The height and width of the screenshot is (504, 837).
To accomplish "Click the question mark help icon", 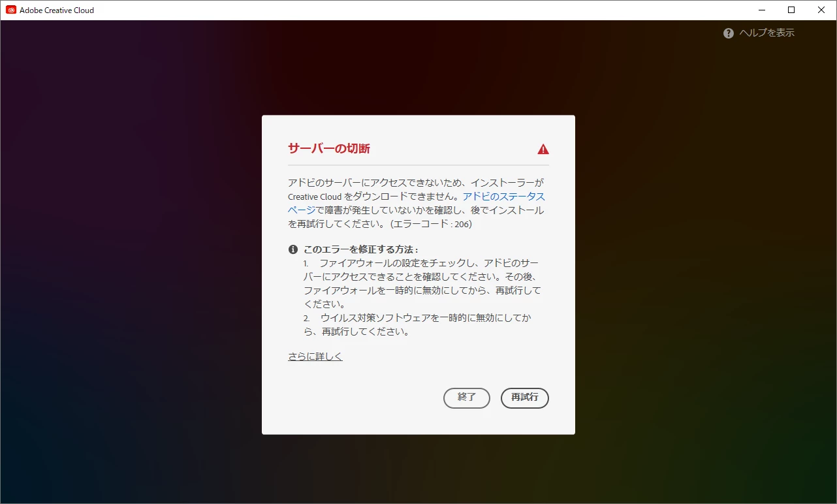I will 729,33.
